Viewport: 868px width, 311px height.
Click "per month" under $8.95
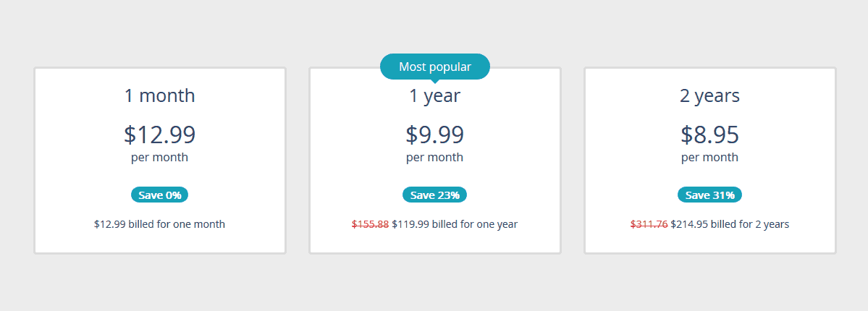pyautogui.click(x=710, y=158)
